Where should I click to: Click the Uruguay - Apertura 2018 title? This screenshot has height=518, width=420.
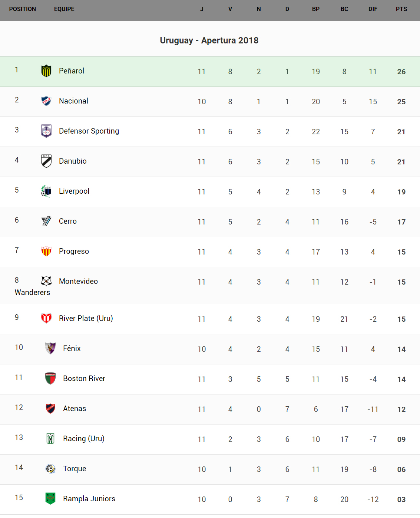(x=209, y=40)
